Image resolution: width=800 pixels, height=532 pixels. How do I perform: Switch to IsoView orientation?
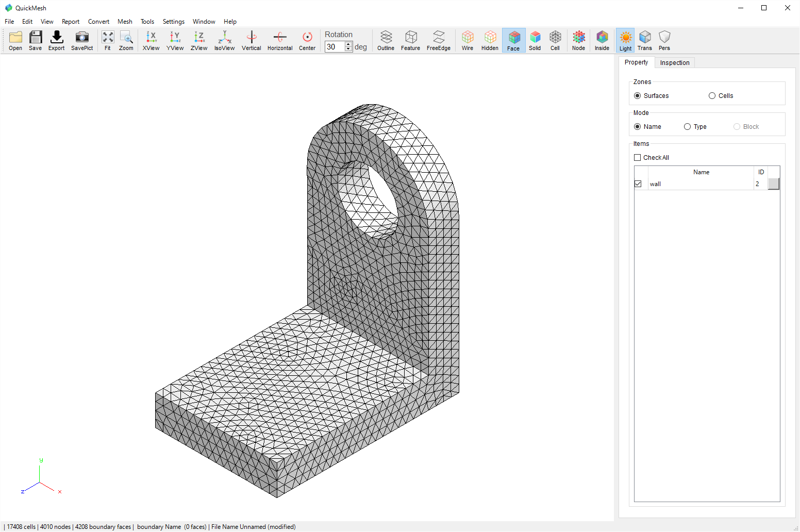click(225, 40)
